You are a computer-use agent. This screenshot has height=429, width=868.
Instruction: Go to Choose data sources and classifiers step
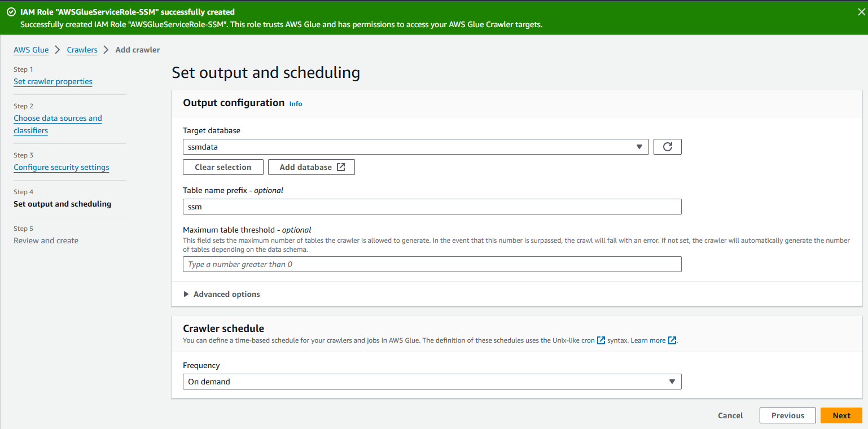(x=58, y=124)
